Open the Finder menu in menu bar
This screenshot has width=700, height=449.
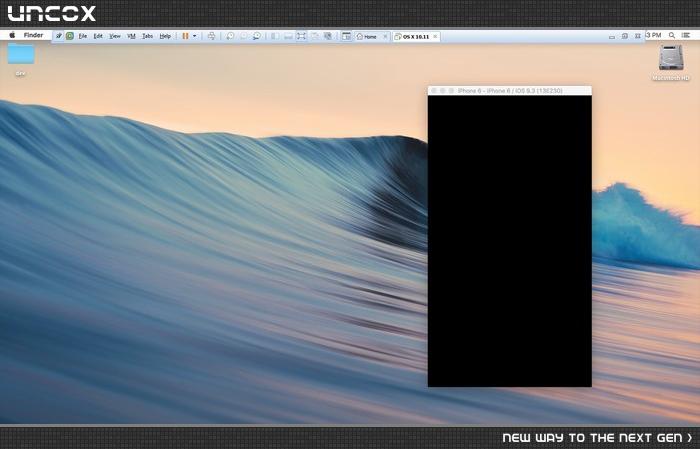coord(33,35)
